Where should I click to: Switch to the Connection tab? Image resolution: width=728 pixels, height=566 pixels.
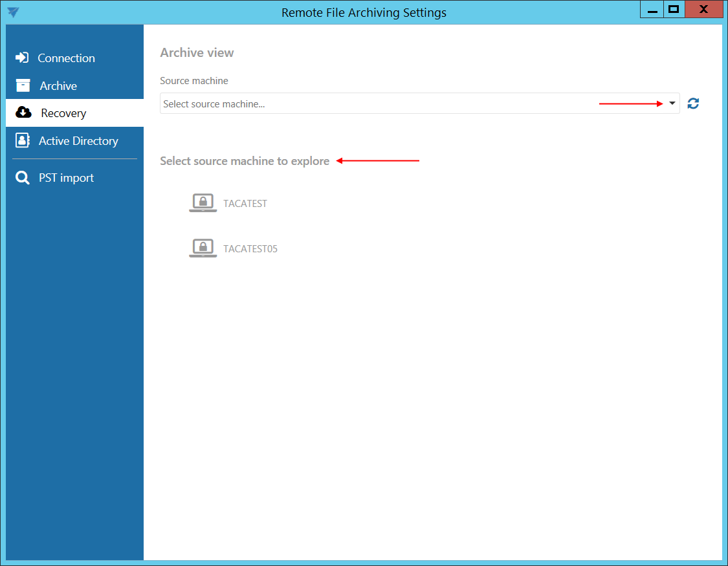[x=66, y=58]
